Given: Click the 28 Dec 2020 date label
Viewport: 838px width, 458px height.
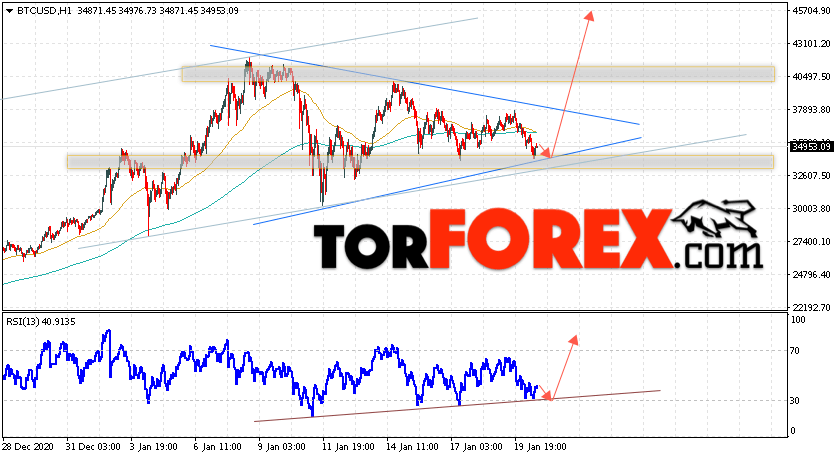Looking at the screenshot, I should [x=26, y=447].
